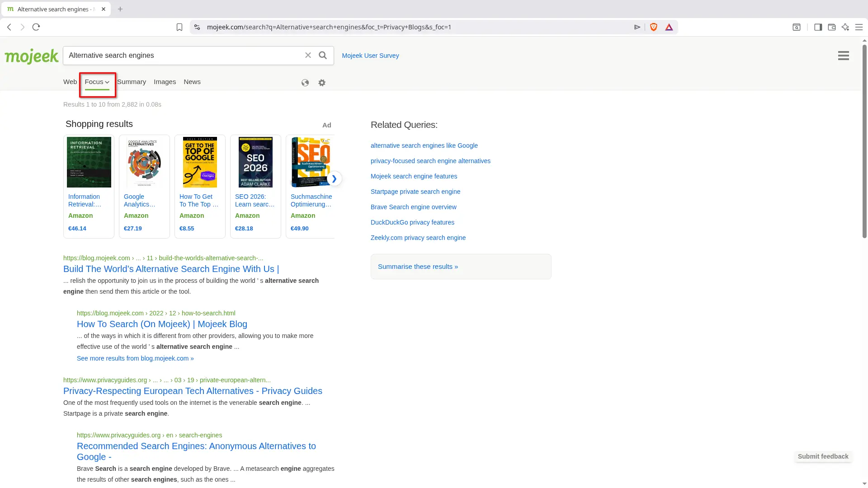Open the browser main menu
Image resolution: width=868 pixels, height=488 pixels.
tap(859, 27)
